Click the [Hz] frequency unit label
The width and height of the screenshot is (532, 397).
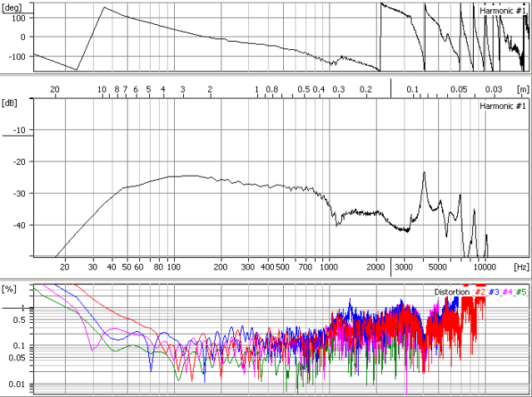(520, 268)
